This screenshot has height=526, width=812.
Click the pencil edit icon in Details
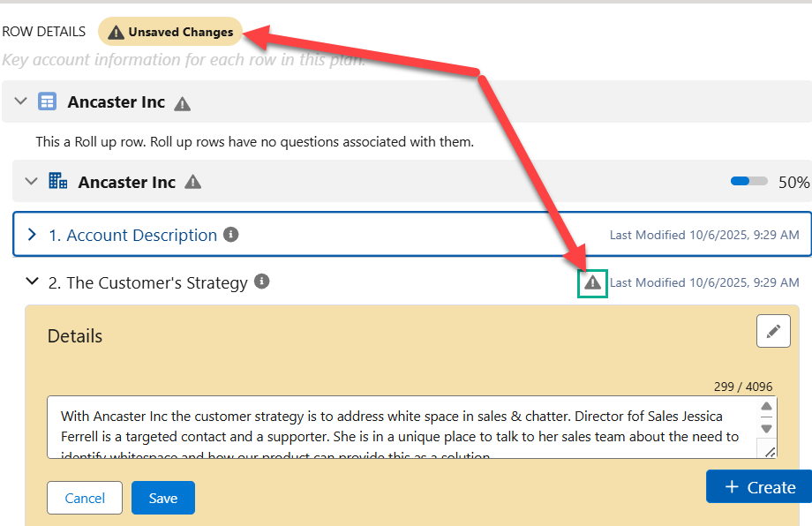click(773, 331)
